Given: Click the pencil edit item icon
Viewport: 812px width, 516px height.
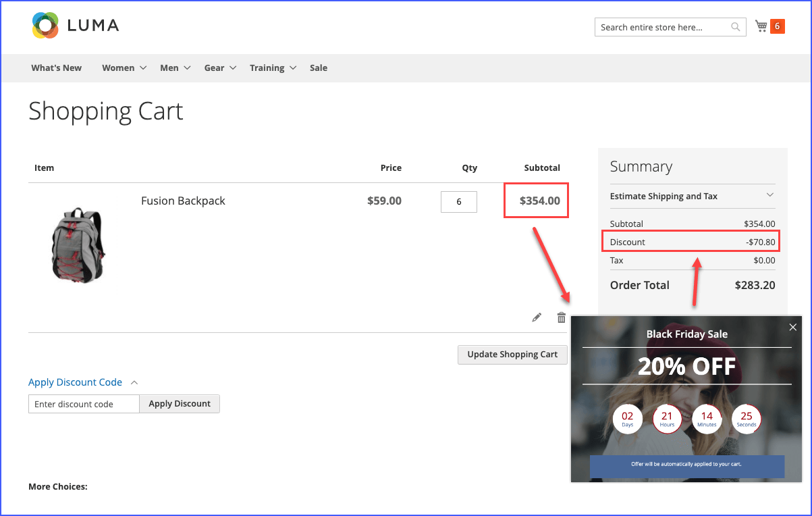Looking at the screenshot, I should pyautogui.click(x=537, y=317).
